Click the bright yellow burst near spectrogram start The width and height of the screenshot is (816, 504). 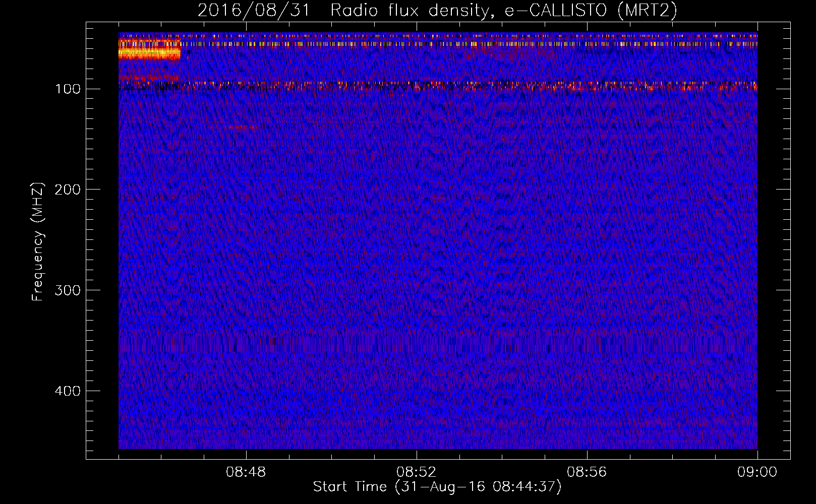pyautogui.click(x=149, y=52)
